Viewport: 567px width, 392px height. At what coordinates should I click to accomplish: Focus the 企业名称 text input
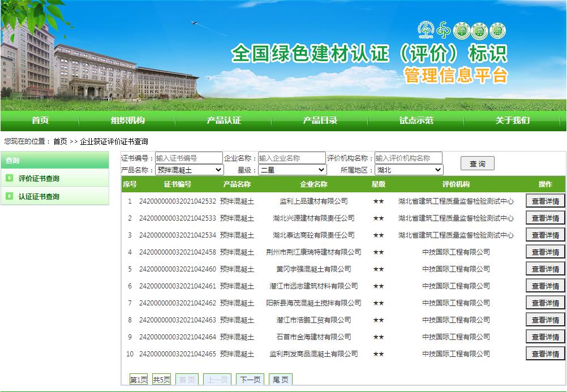coord(292,158)
